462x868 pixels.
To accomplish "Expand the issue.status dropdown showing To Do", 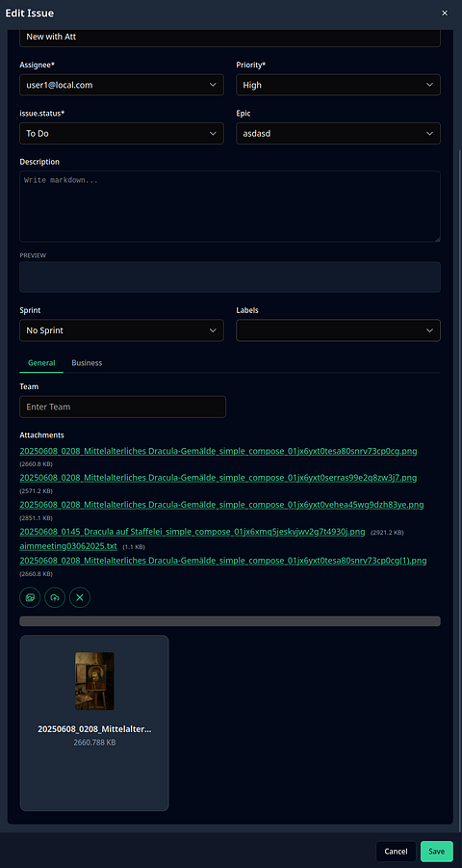I will coord(121,133).
